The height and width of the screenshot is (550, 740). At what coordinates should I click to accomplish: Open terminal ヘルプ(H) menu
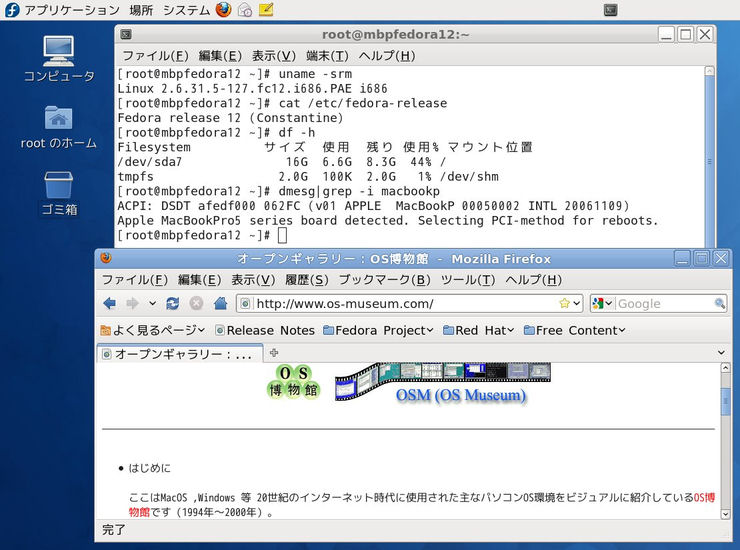[387, 56]
